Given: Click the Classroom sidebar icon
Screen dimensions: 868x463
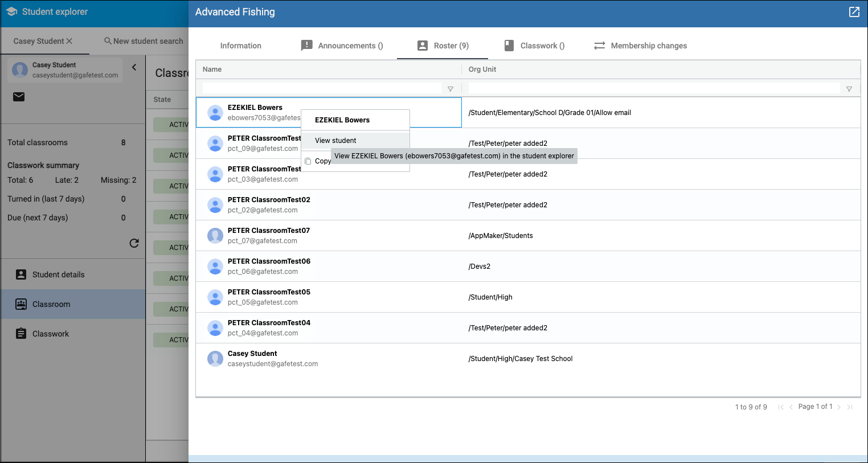Looking at the screenshot, I should [21, 304].
